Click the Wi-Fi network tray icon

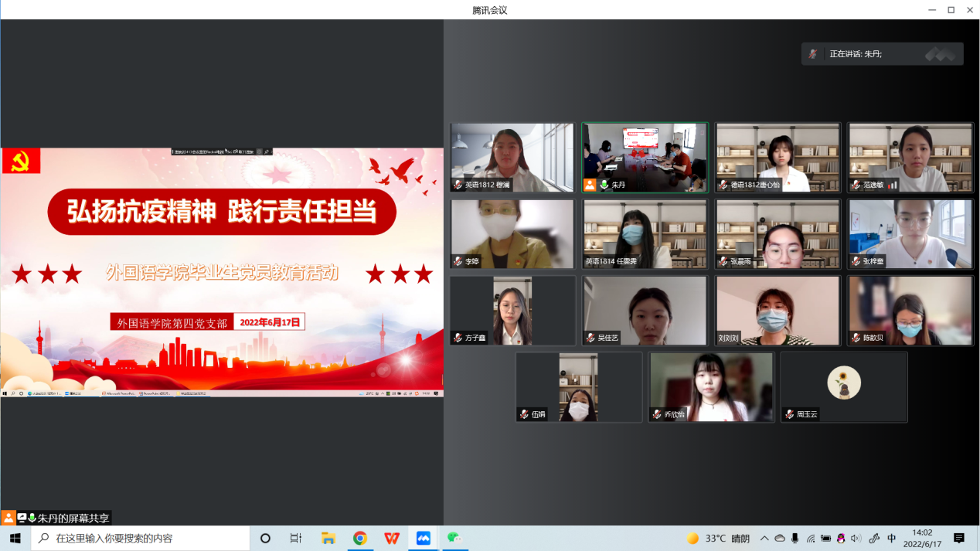[811, 539]
